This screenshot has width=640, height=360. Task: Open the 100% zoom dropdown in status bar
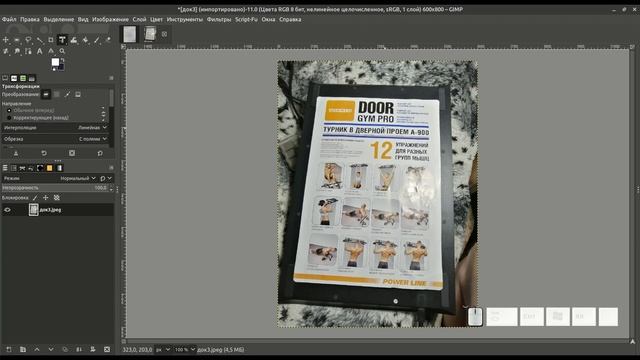tap(184, 350)
